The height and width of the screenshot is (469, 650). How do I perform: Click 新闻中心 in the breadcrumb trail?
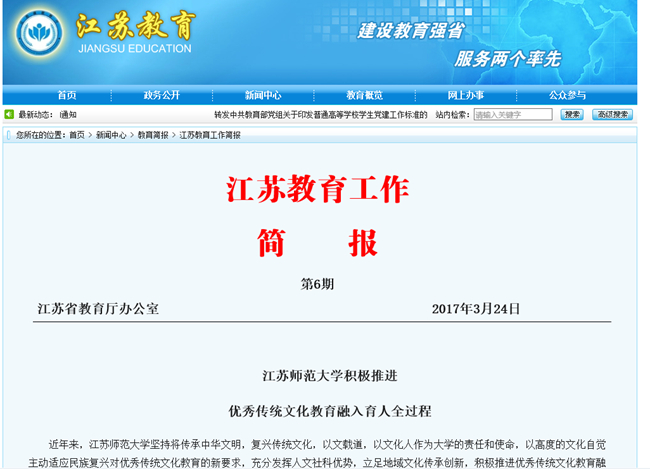(x=111, y=134)
